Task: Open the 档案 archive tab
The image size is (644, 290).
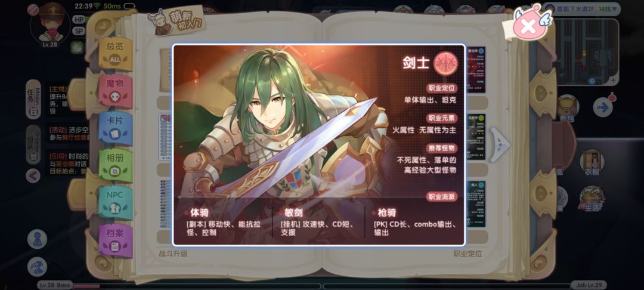Action: (116, 240)
